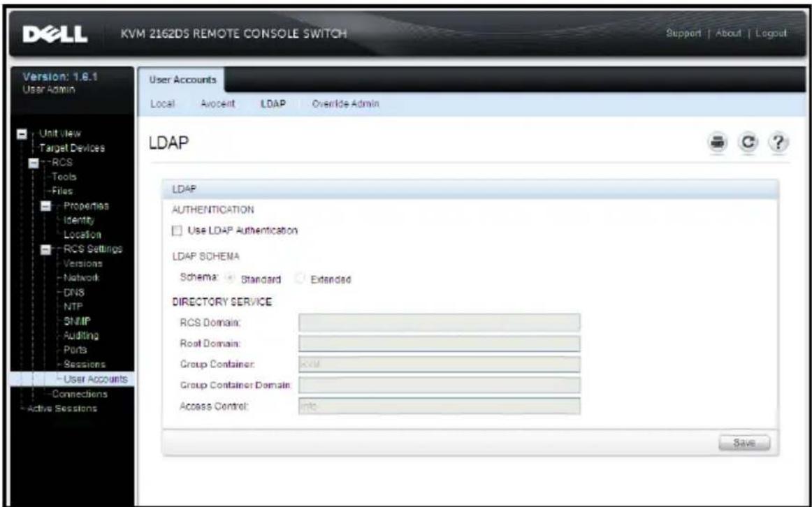The width and height of the screenshot is (812, 507).
Task: Click the Logout link
Action: [771, 34]
